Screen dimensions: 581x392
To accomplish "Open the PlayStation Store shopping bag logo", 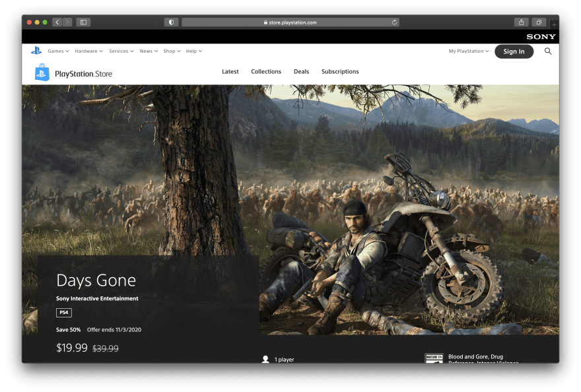I will tap(42, 72).
